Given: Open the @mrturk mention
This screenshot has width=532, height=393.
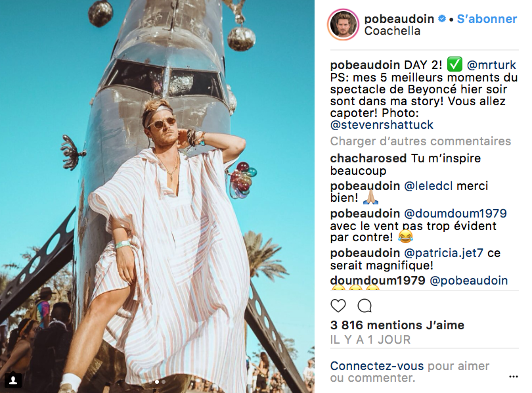Looking at the screenshot, I should [491, 65].
